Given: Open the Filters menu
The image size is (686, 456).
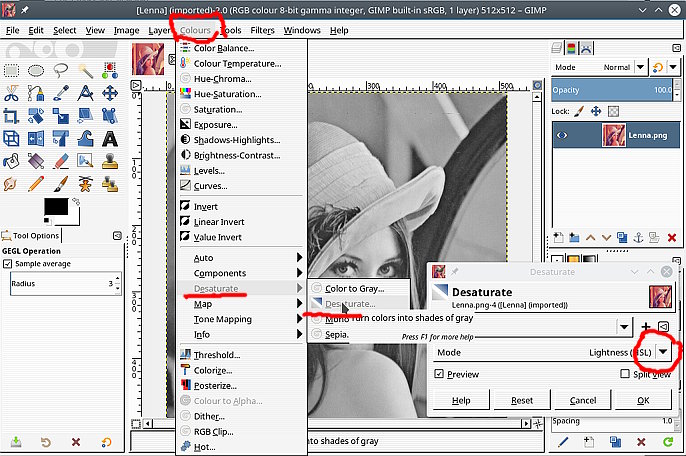Looking at the screenshot, I should coord(262,30).
